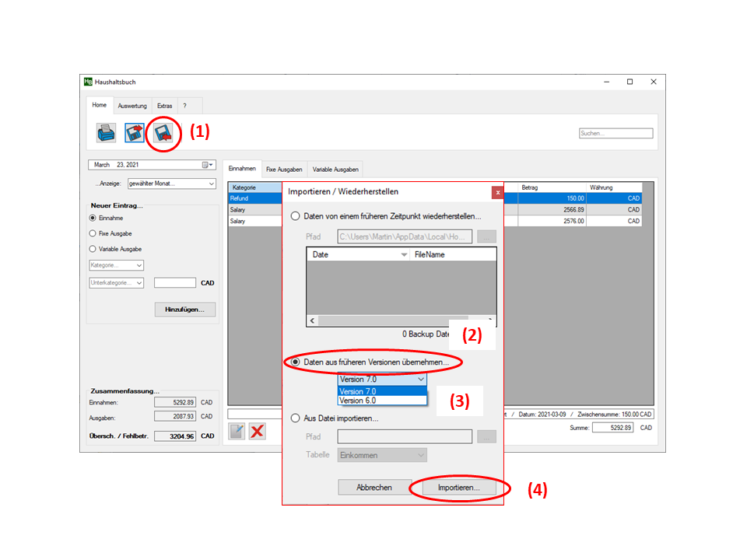This screenshot has height=560, width=747.
Task: Click the red X delete entry icon
Action: click(x=258, y=431)
